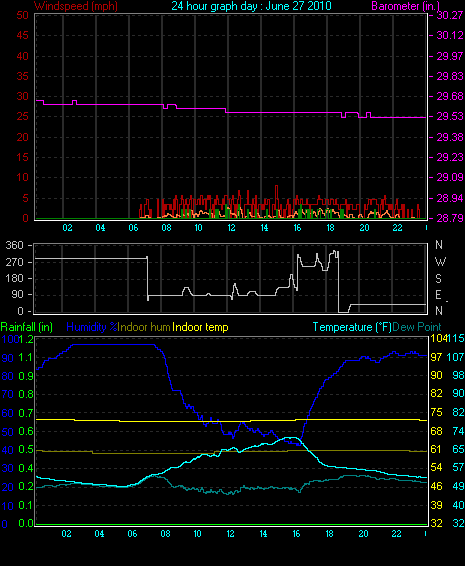Click the cyan 74 temperature scale value

pos(459,431)
